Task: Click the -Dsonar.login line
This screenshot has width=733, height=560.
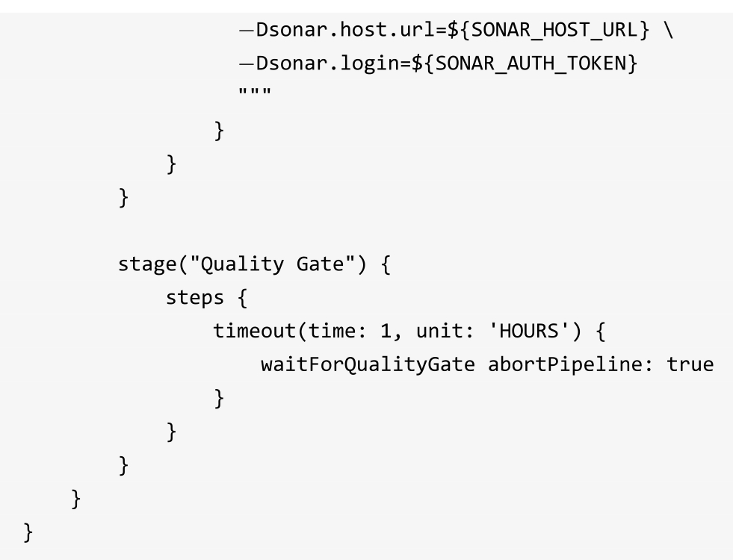Action: [438, 63]
